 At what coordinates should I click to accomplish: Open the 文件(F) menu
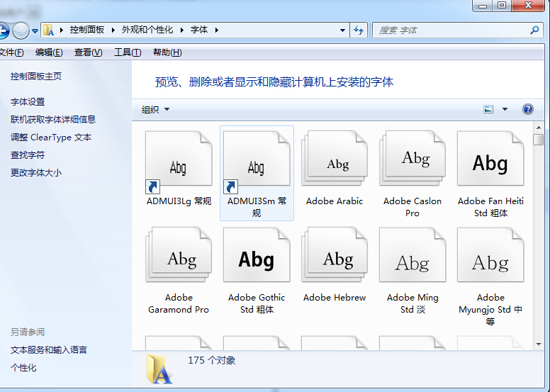point(11,52)
